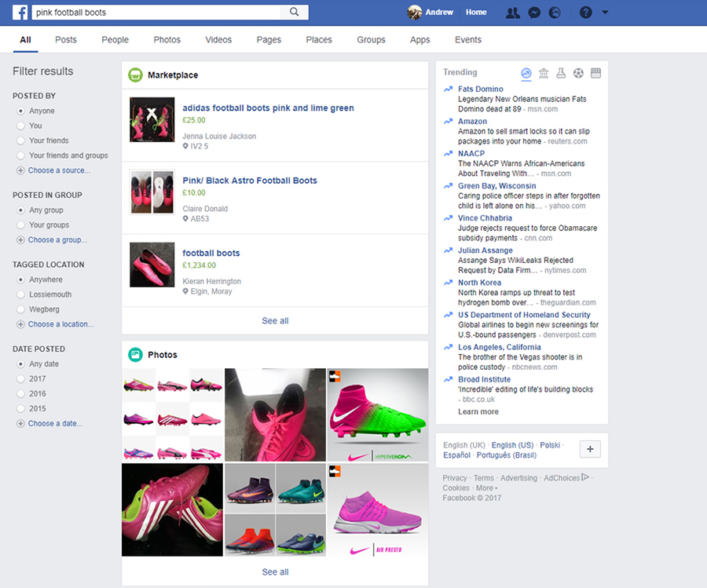707x588 pixels.
Task: Click the plus icon beside Choose a date
Action: click(20, 424)
